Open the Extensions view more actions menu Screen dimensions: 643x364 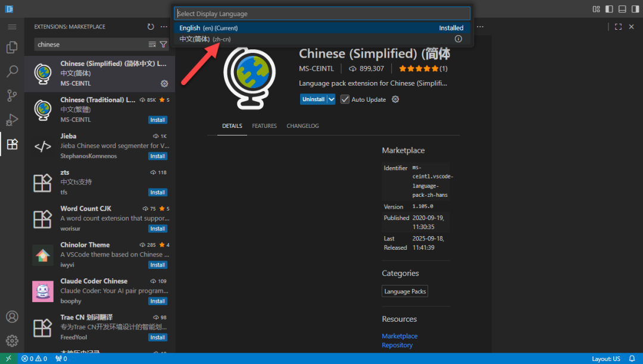(164, 27)
